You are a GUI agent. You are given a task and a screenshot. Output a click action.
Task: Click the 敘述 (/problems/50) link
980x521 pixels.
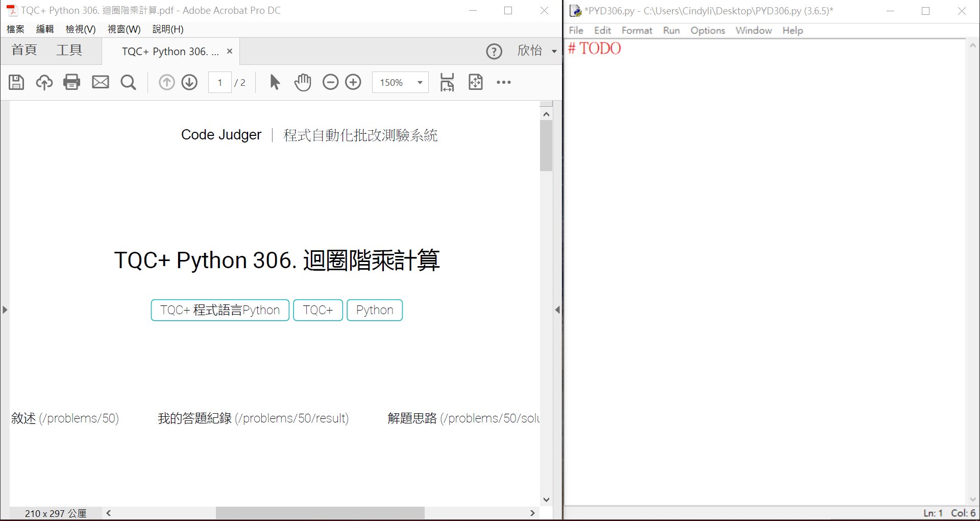click(65, 418)
